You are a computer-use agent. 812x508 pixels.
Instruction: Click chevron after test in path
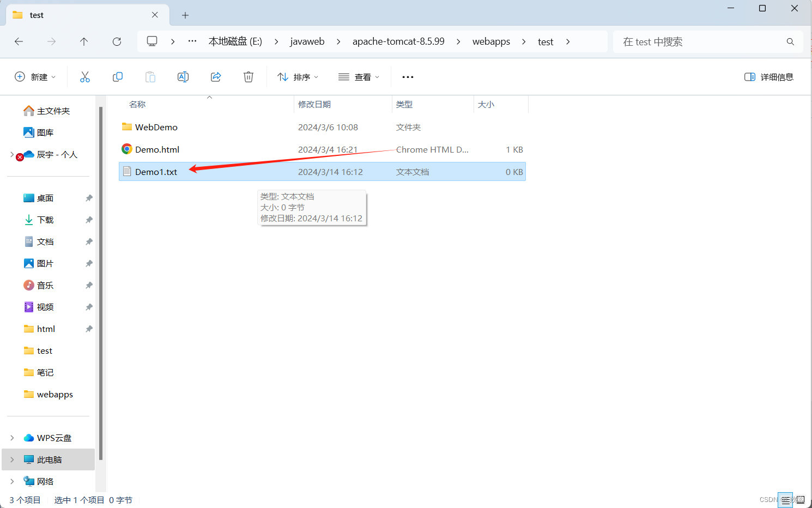567,41
